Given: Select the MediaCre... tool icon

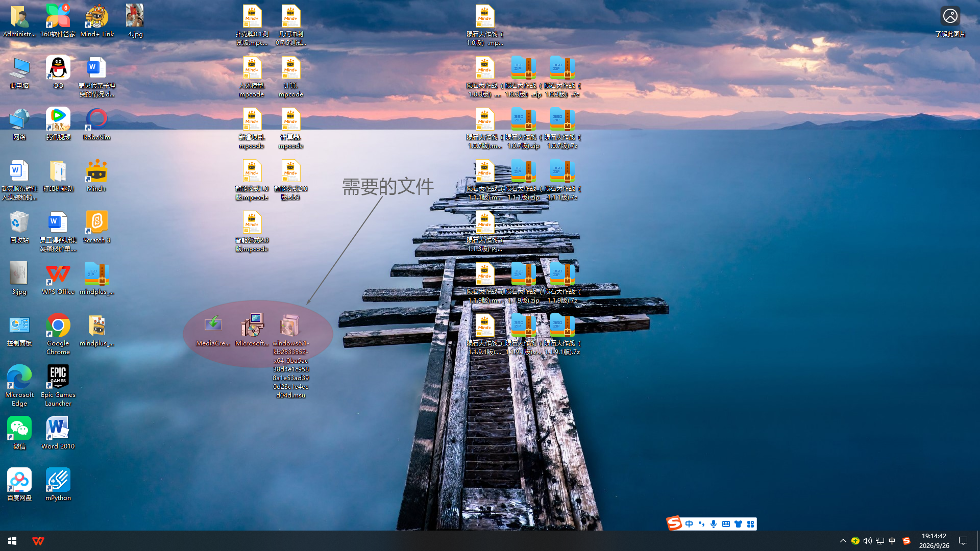Looking at the screenshot, I should [x=213, y=330].
